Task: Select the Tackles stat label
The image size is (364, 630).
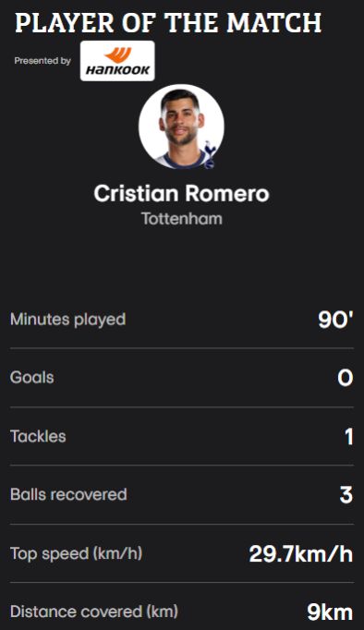Action: 38,436
